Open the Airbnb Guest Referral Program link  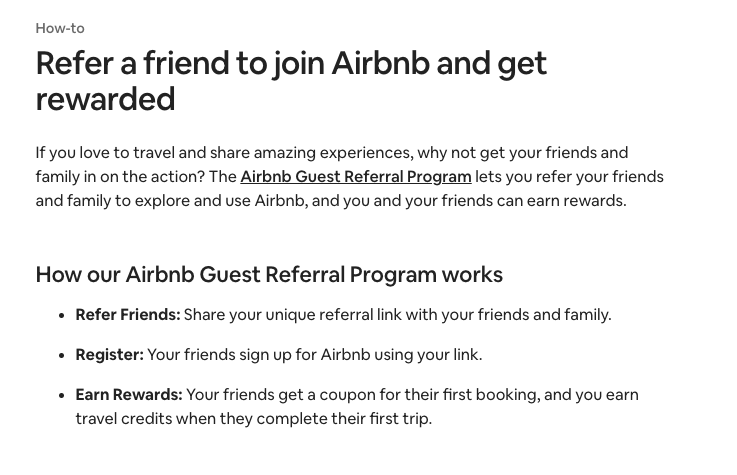pos(355,177)
